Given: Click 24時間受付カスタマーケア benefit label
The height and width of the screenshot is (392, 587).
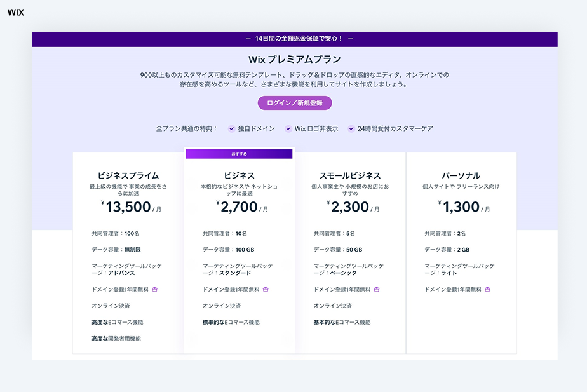Looking at the screenshot, I should tap(395, 129).
